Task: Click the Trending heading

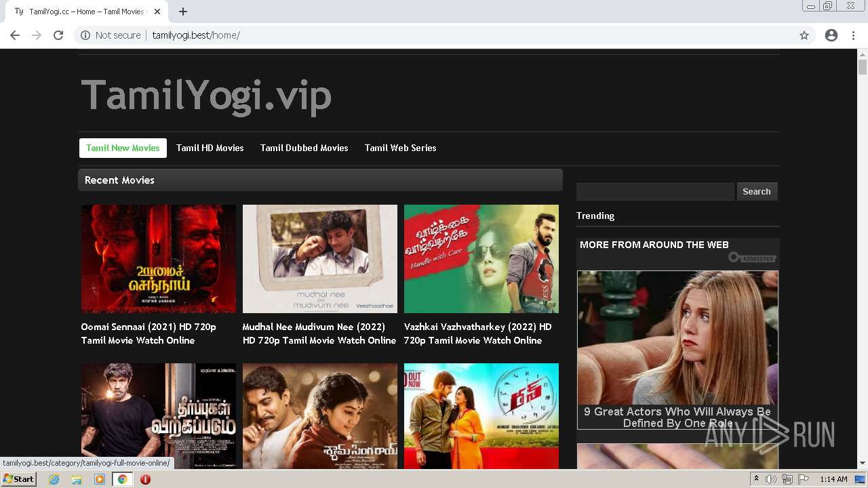Action: pyautogui.click(x=595, y=216)
